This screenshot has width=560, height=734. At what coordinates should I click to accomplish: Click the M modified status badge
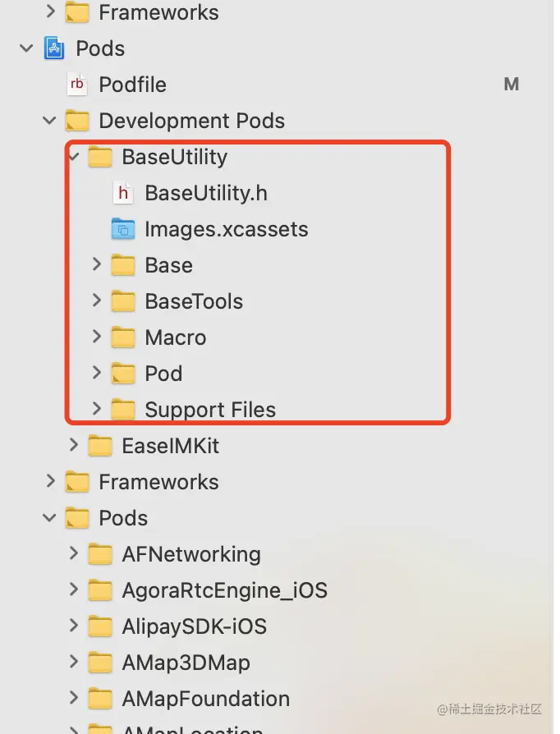[x=512, y=85]
